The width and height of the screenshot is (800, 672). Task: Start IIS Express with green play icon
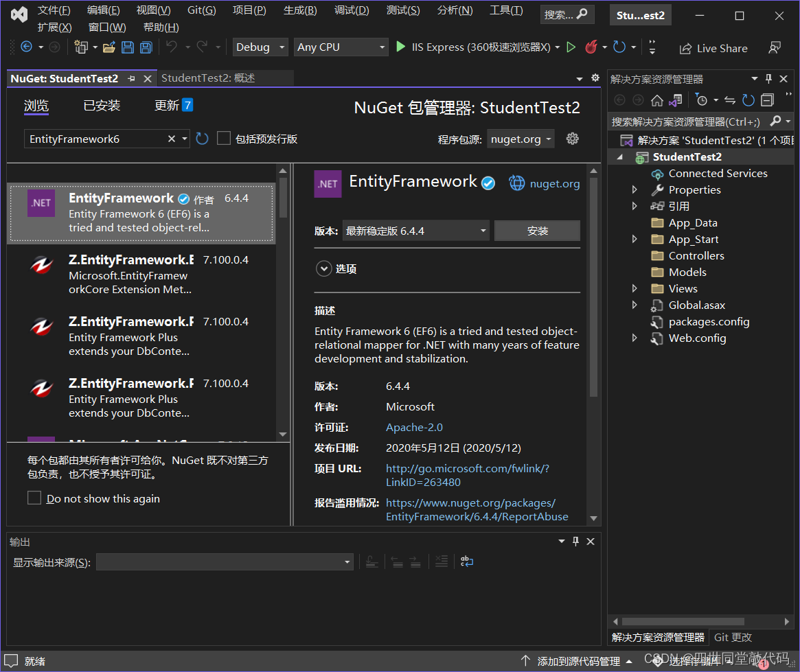coord(400,47)
